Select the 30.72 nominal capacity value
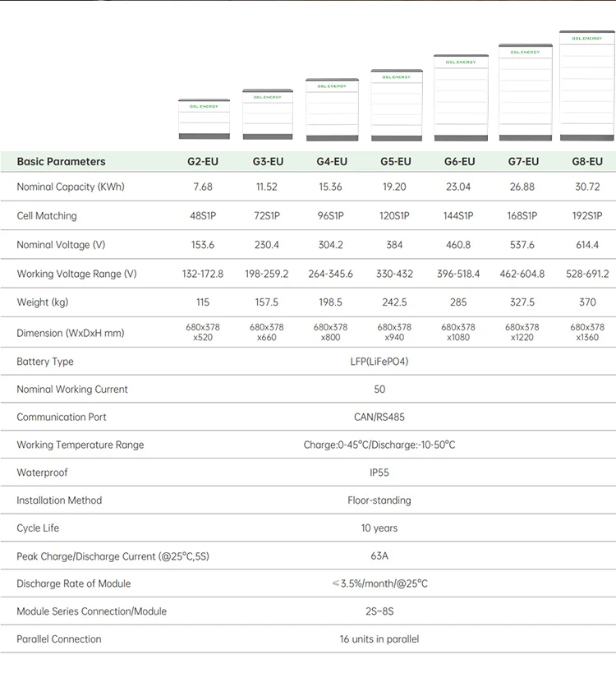This screenshot has width=616, height=687. coord(587,187)
